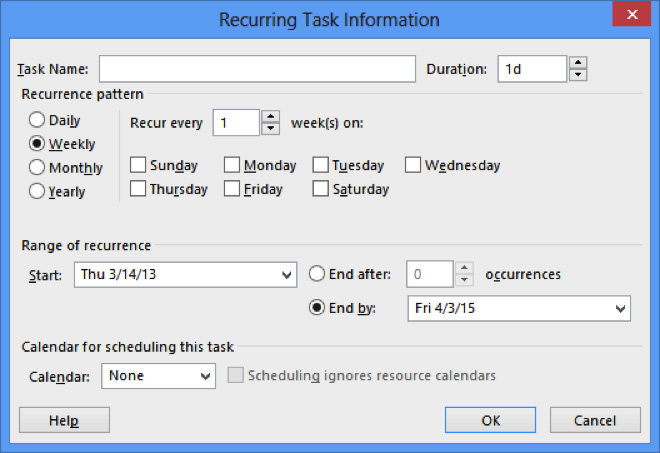Choose the Yearly recurrence pattern
The height and width of the screenshot is (453, 660).
click(37, 190)
